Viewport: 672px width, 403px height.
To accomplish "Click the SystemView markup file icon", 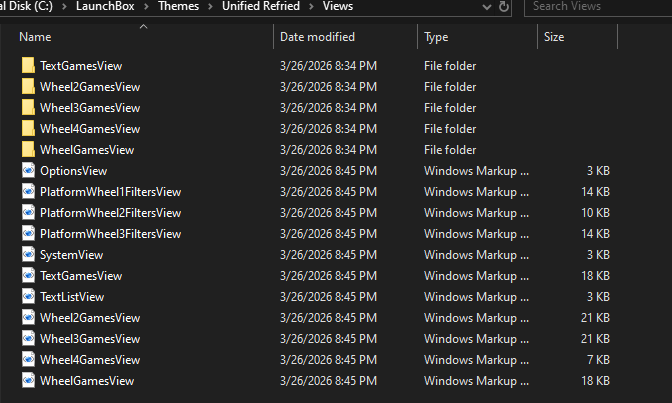I will point(28,255).
